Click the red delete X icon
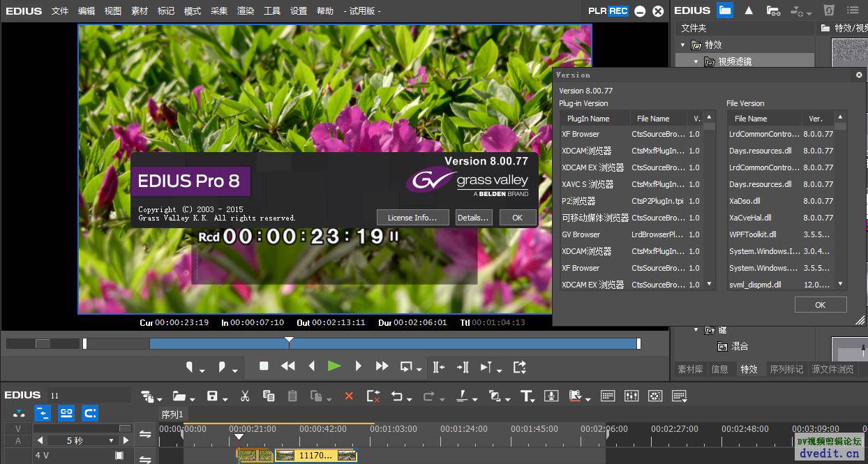The width and height of the screenshot is (868, 464). click(x=349, y=396)
